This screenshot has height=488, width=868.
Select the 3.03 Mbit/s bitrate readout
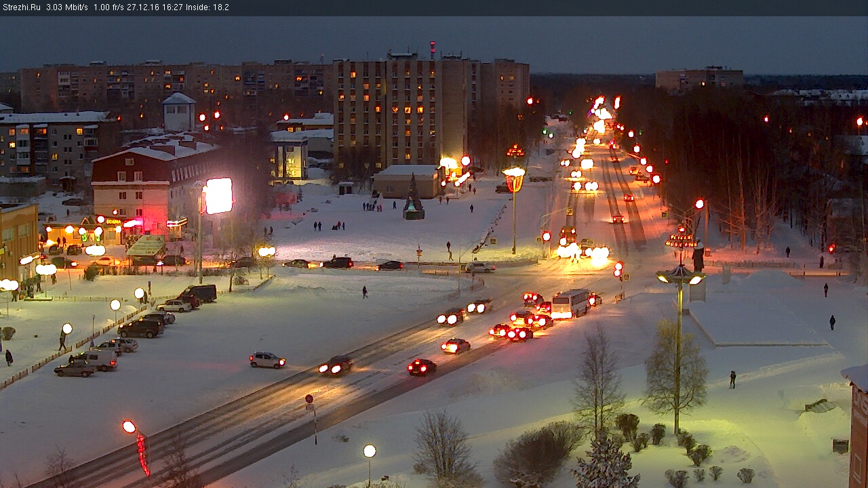click(x=67, y=7)
